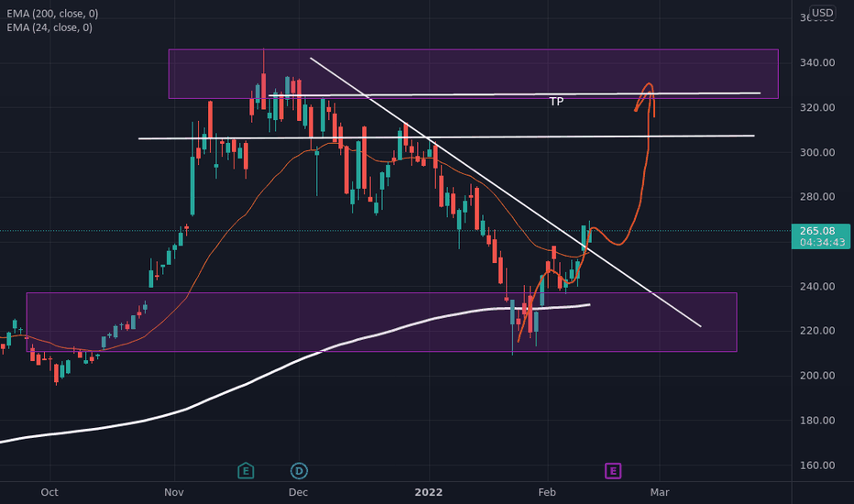Click the countdown timer 04:34:43
The height and width of the screenshot is (504, 854).
[823, 243]
